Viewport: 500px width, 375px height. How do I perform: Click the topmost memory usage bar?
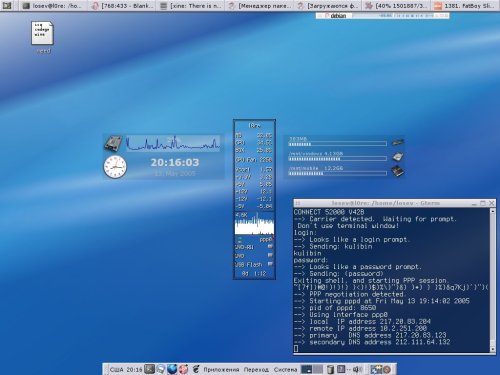[x=337, y=144]
